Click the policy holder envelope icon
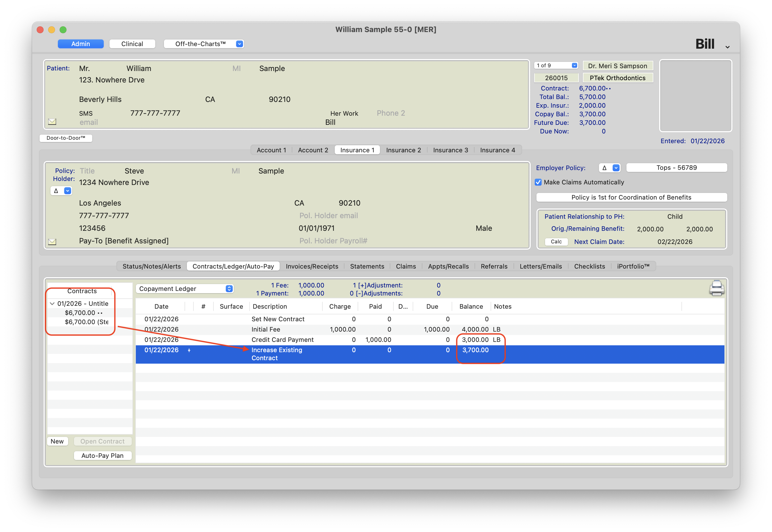The height and width of the screenshot is (532, 772). point(52,242)
